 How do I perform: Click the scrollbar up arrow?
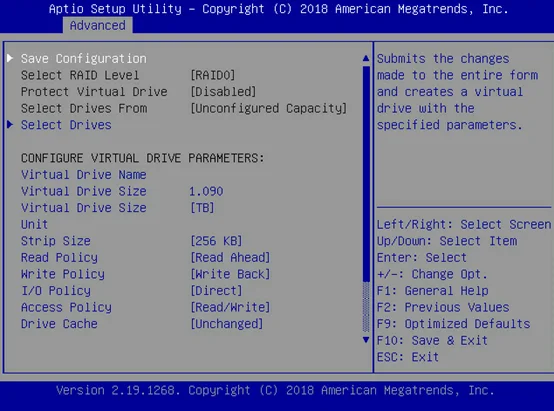click(366, 58)
